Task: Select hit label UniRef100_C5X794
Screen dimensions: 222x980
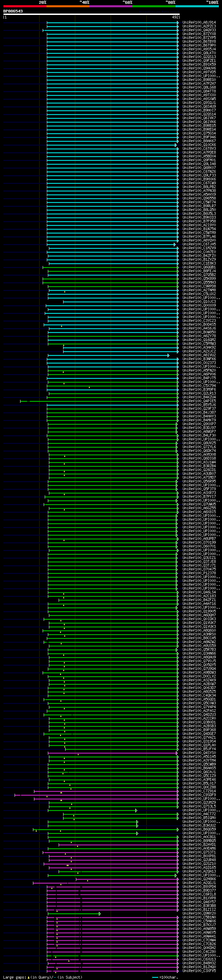Action: pyautogui.click(x=199, y=386)
